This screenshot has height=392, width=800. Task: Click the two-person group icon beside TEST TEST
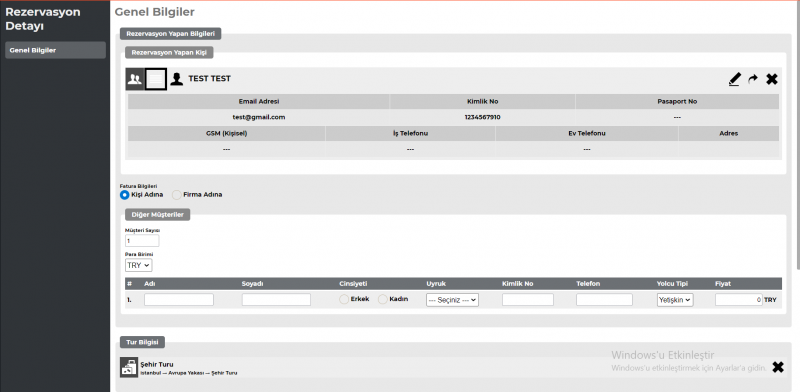tap(135, 79)
